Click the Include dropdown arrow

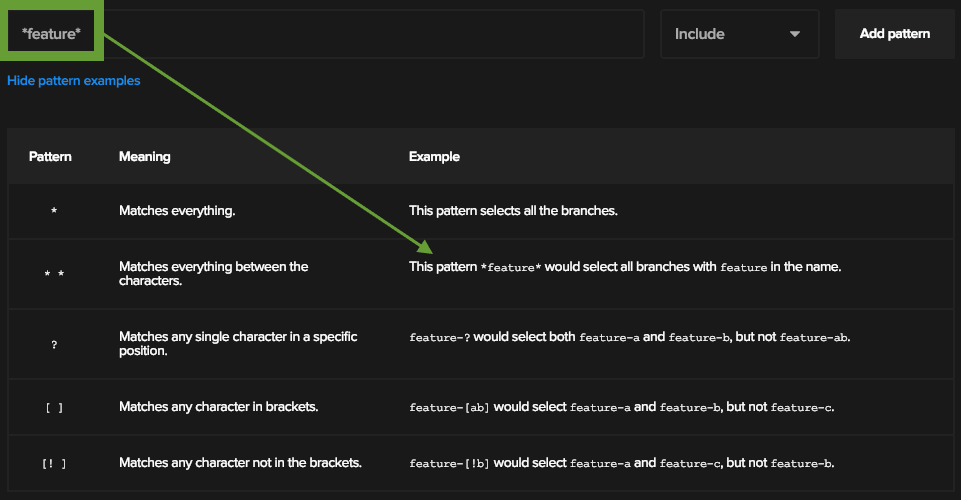pyautogui.click(x=795, y=34)
